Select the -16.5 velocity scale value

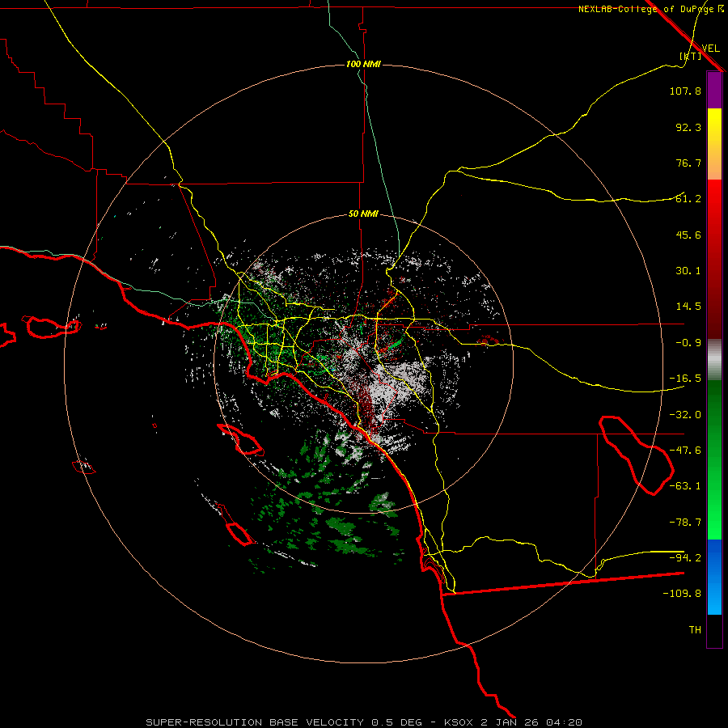(685, 379)
